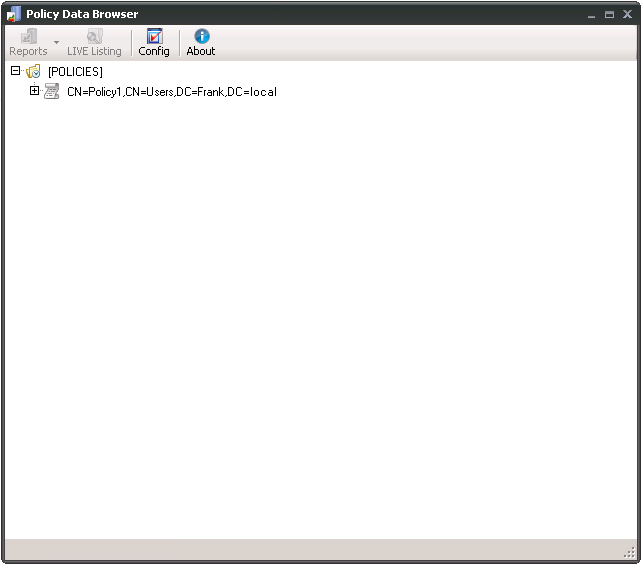Viewport: 641px width, 565px height.
Task: Open the Config toolbar button
Action: point(154,42)
